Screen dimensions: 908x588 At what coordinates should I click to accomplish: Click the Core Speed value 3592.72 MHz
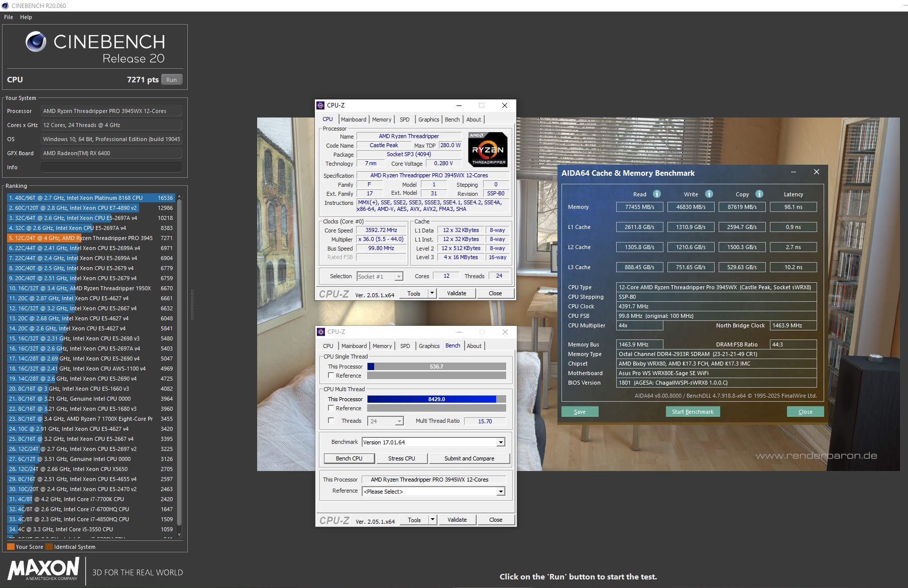(381, 230)
